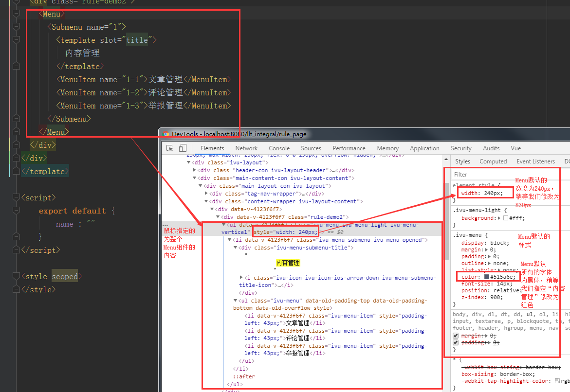Viewport: 570px width, 392px height.
Task: Select the highlighted 内容管理 text node in DOM
Action: (x=288, y=263)
